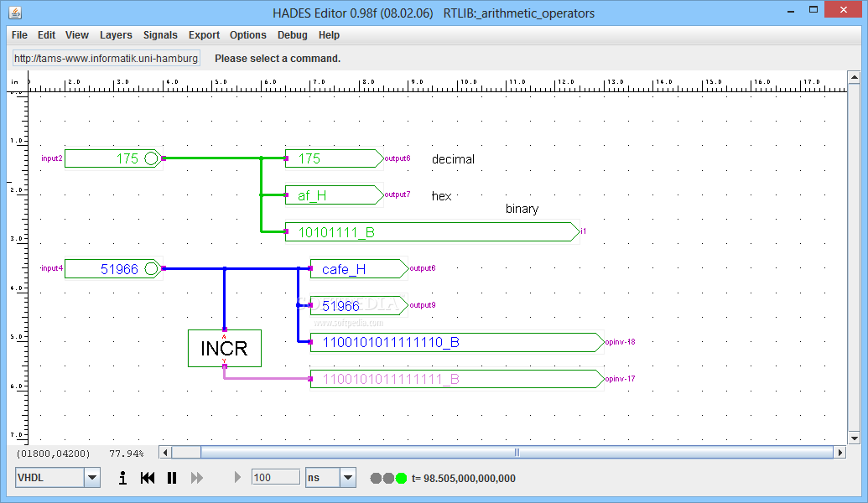Pause the running simulation
868x503 pixels.
(x=172, y=478)
